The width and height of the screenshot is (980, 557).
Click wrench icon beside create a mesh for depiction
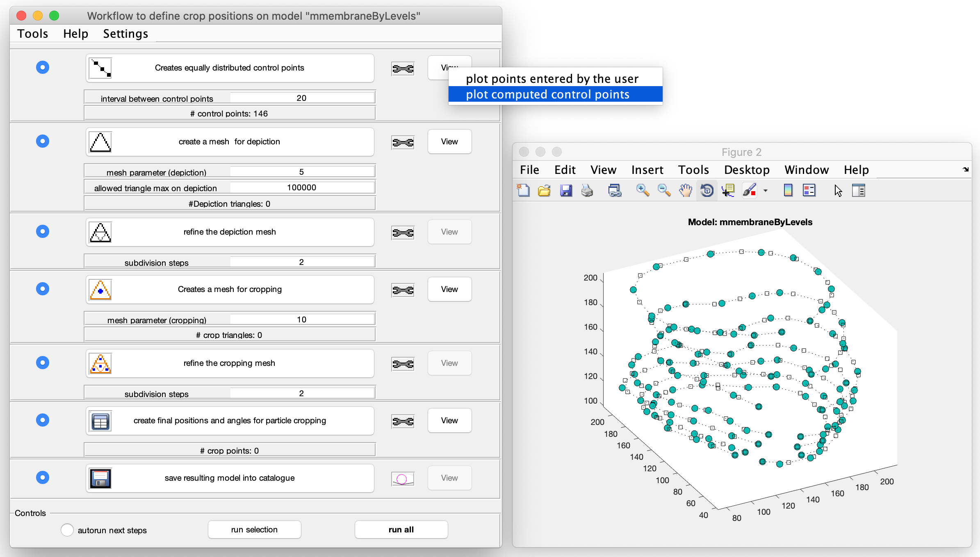(403, 143)
